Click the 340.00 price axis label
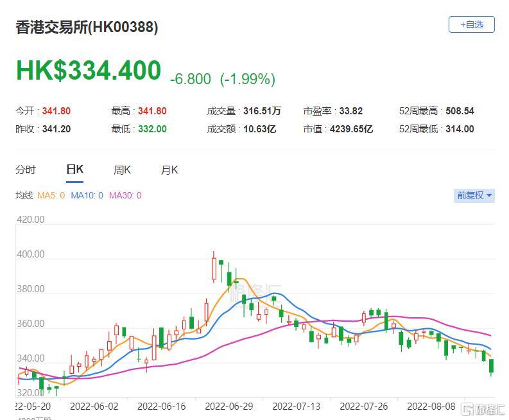 click(x=31, y=358)
